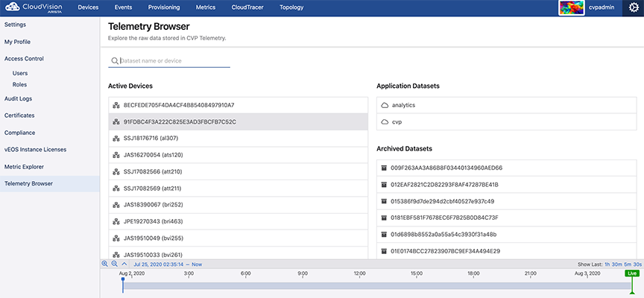Open the Devices menu

point(88,7)
